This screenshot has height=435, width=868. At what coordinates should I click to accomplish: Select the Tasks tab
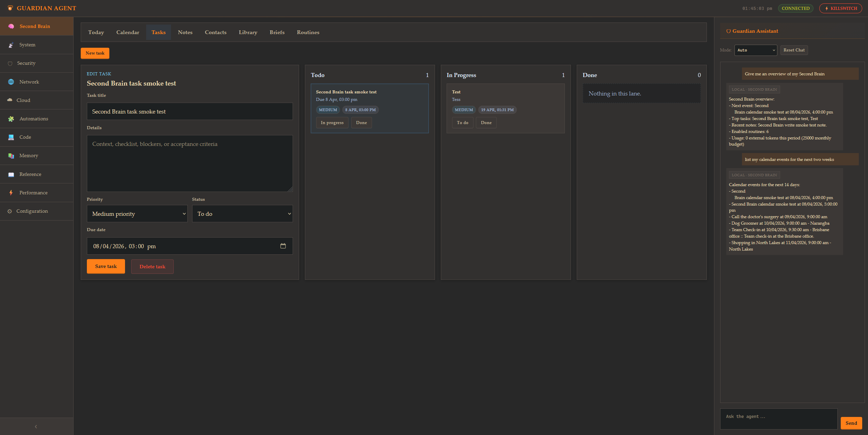pyautogui.click(x=158, y=32)
